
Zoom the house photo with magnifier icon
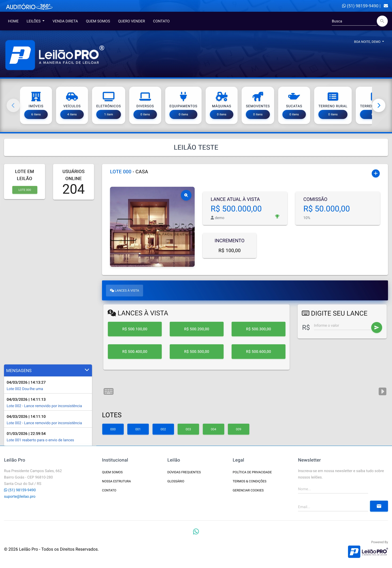186,195
